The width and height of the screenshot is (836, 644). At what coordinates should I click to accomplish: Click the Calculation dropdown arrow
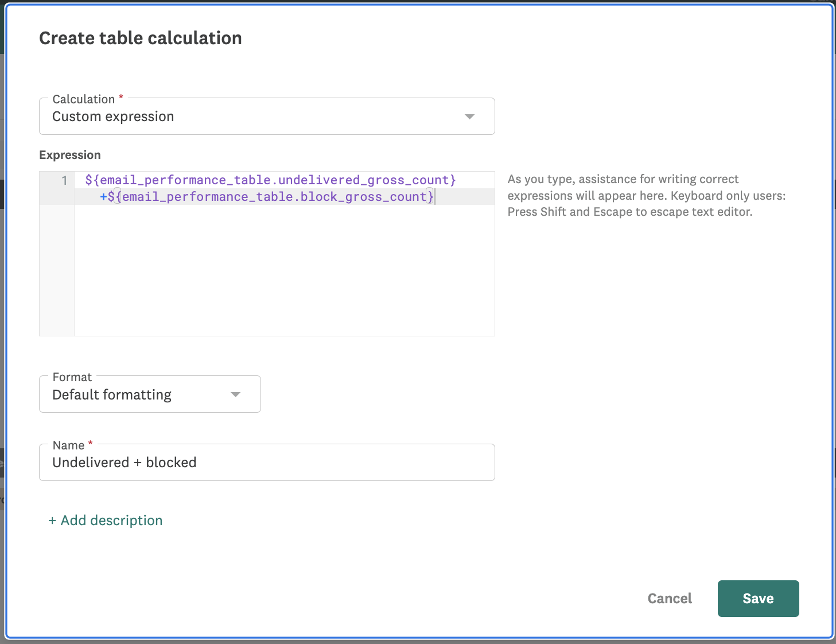click(x=469, y=117)
